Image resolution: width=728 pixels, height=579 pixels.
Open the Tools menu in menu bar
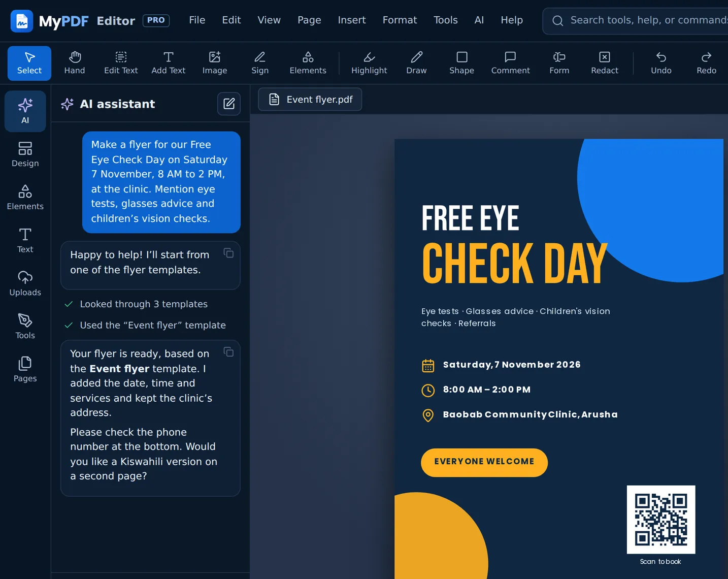[446, 20]
